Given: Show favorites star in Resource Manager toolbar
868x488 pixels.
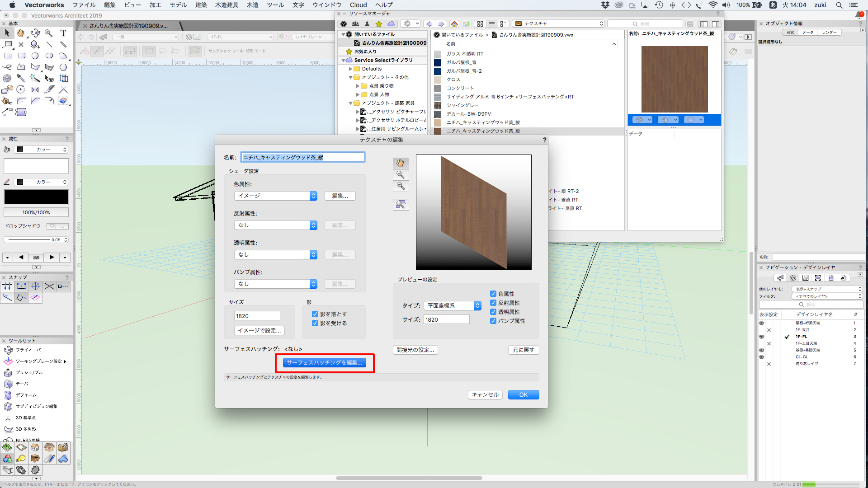Looking at the screenshot, I should pos(379,24).
